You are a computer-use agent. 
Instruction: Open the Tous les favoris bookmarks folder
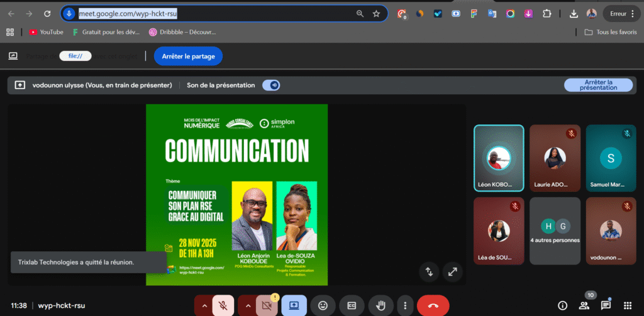[x=611, y=32]
